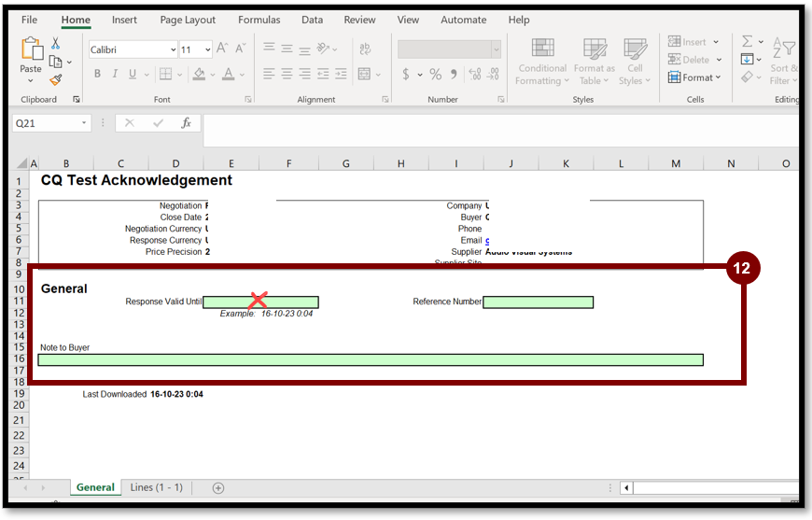Toggle Underline formatting

[133, 75]
